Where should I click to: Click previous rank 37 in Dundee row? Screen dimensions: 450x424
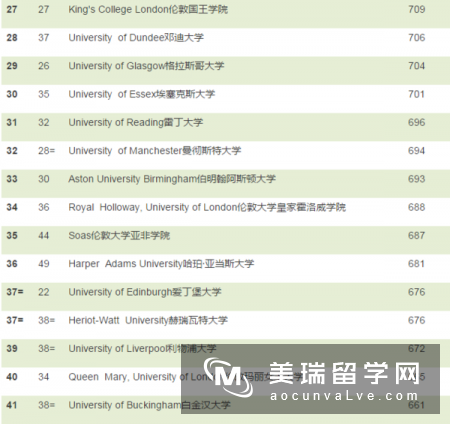pos(43,38)
